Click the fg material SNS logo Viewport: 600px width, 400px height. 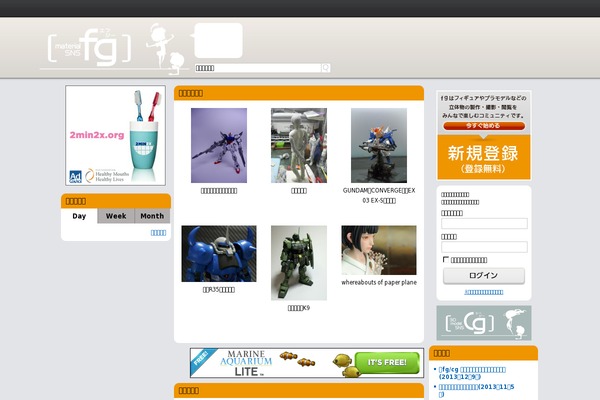click(90, 47)
